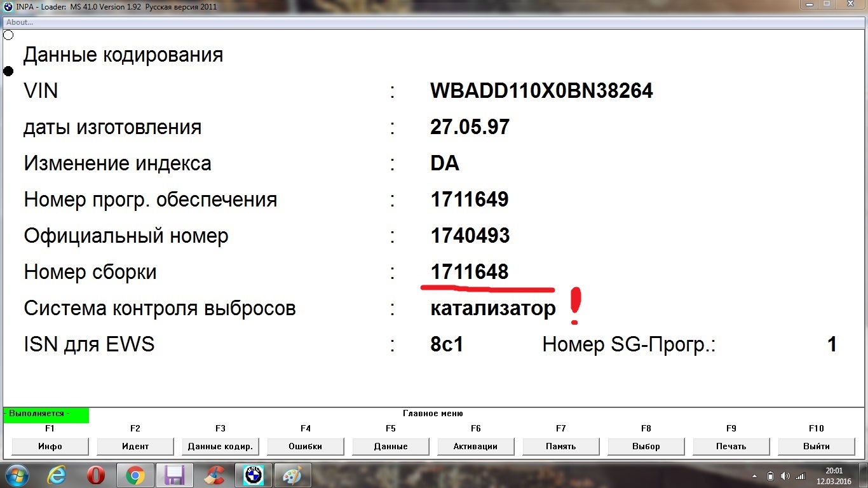Launch Internet Explorer from taskbar
The width and height of the screenshot is (868, 488).
tap(58, 475)
